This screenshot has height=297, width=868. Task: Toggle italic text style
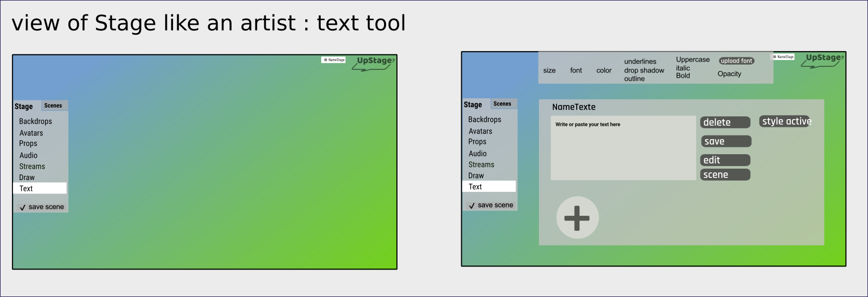point(683,68)
